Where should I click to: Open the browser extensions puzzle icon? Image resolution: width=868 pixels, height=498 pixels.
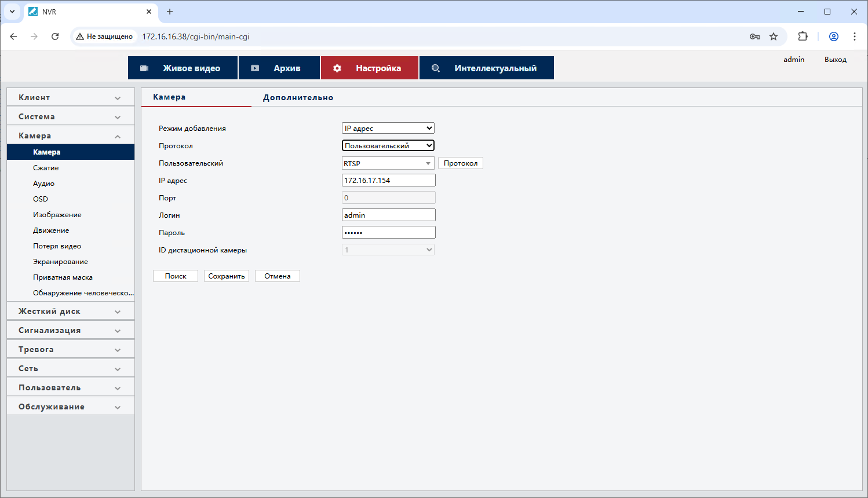pyautogui.click(x=803, y=36)
